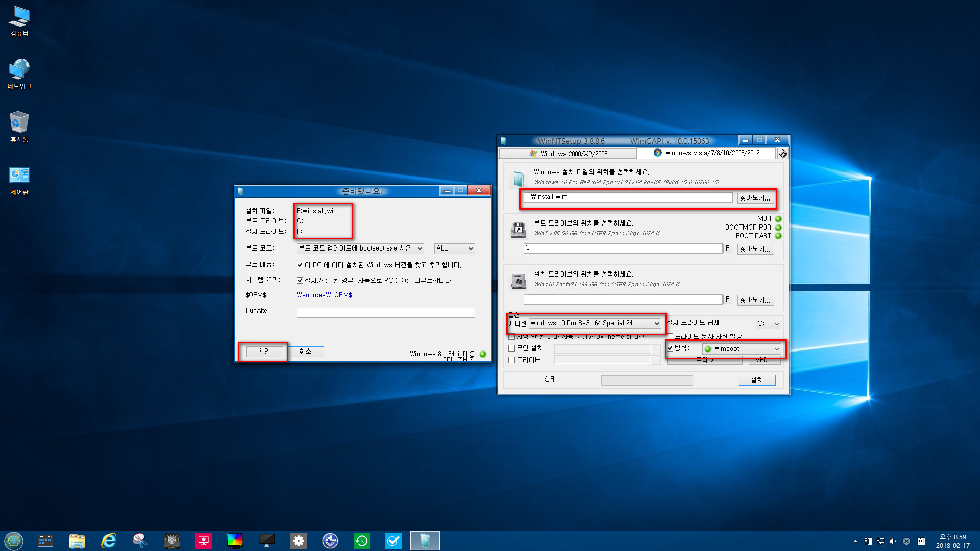Open the shell Start button on taskbar
The width and height of the screenshot is (980, 551).
click(x=14, y=541)
